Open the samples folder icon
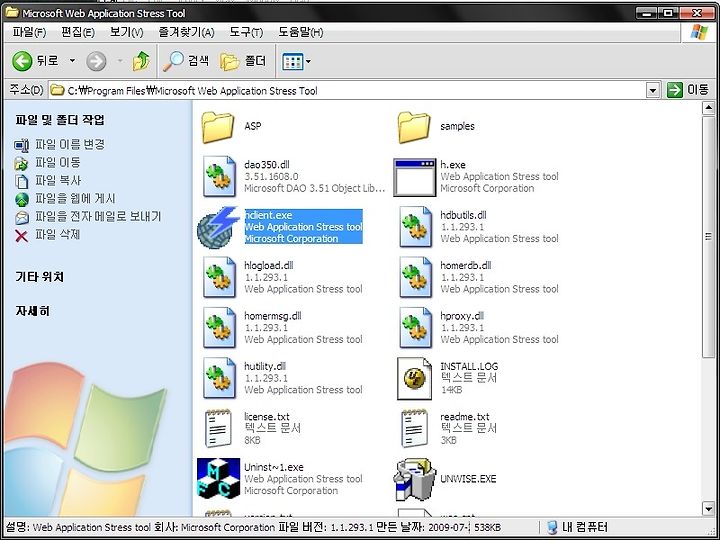 pyautogui.click(x=414, y=127)
